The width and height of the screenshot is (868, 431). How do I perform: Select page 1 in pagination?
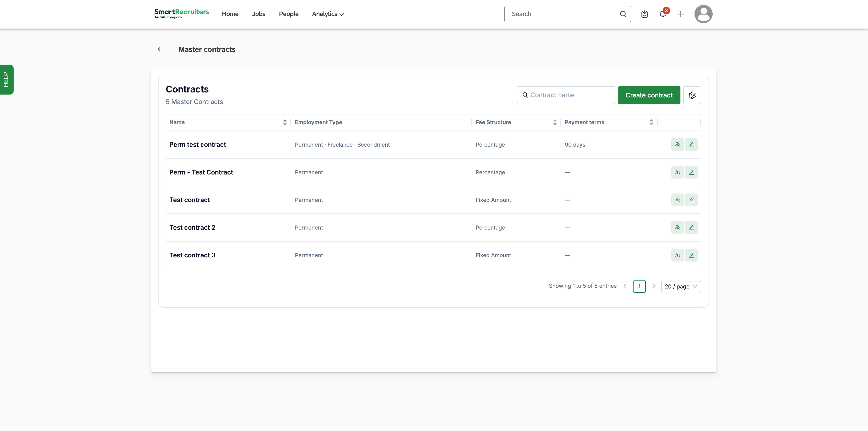coord(639,286)
